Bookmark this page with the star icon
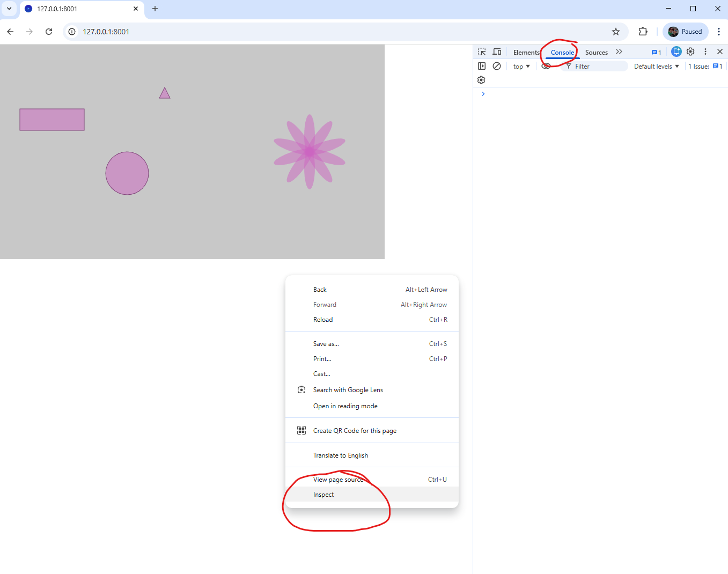Viewport: 728px width, 574px height. coord(616,32)
